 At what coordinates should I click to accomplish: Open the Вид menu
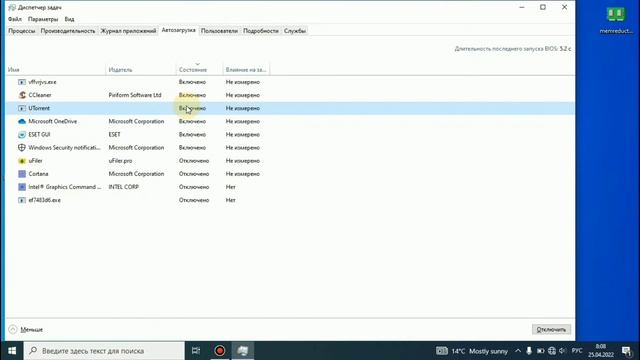coord(69,19)
